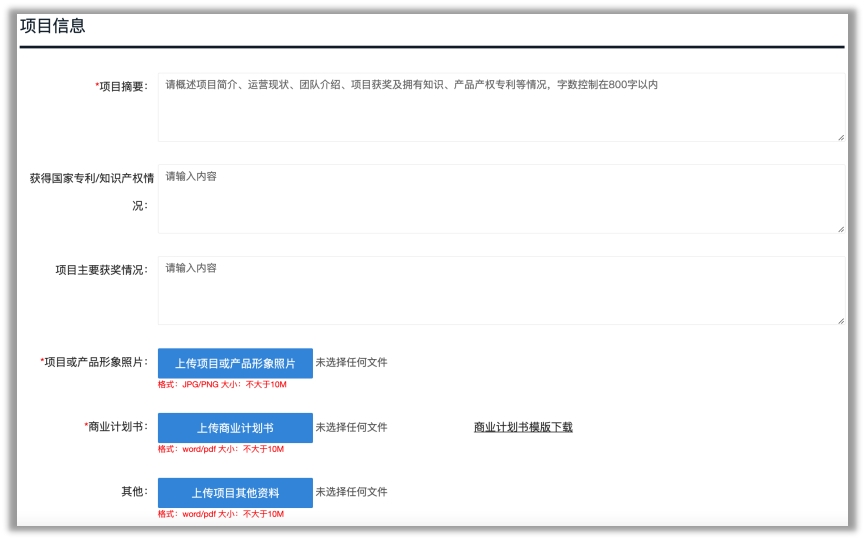Focus the 获得国家专利/知识产权情况 text box
Image resolution: width=865 pixels, height=539 pixels.
(500, 200)
